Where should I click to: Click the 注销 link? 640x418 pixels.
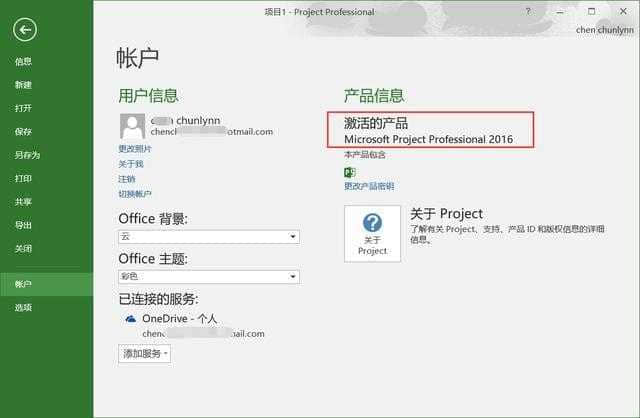tap(127, 179)
